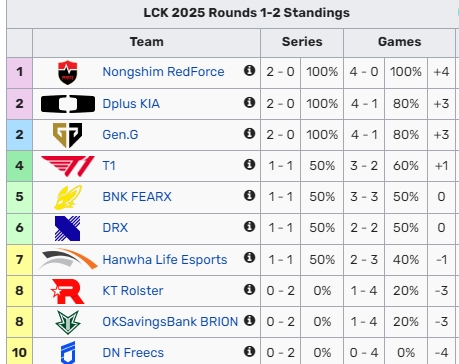The width and height of the screenshot is (459, 364).
Task: Click Hanwha Life Esports info icon
Action: (x=249, y=257)
